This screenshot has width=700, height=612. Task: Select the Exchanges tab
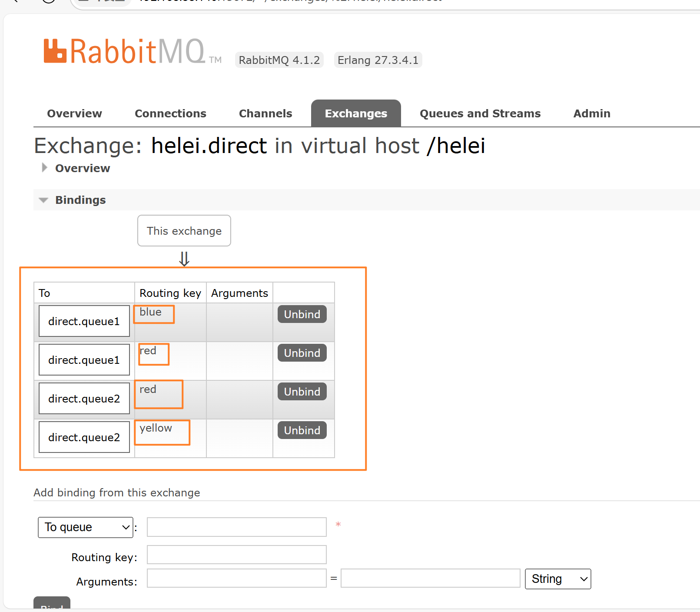pyautogui.click(x=356, y=113)
